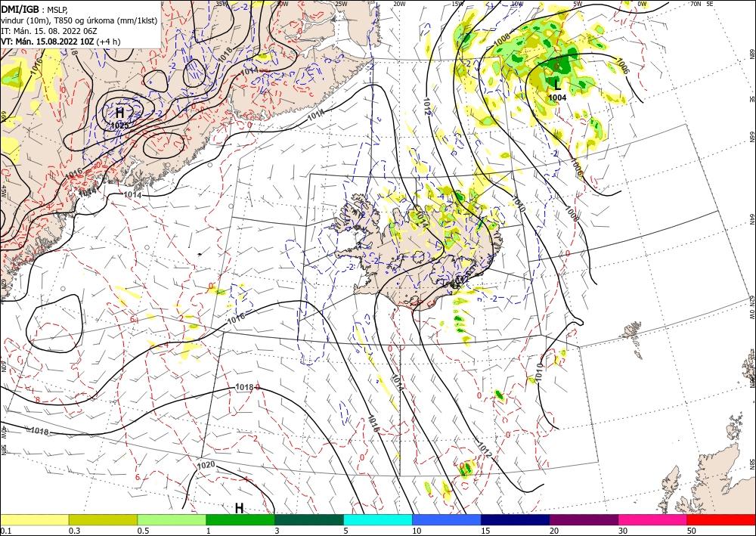Click the yellow 0.1–0.3 mm legend swatch
Screen dimensions: 756x536
tap(34, 519)
